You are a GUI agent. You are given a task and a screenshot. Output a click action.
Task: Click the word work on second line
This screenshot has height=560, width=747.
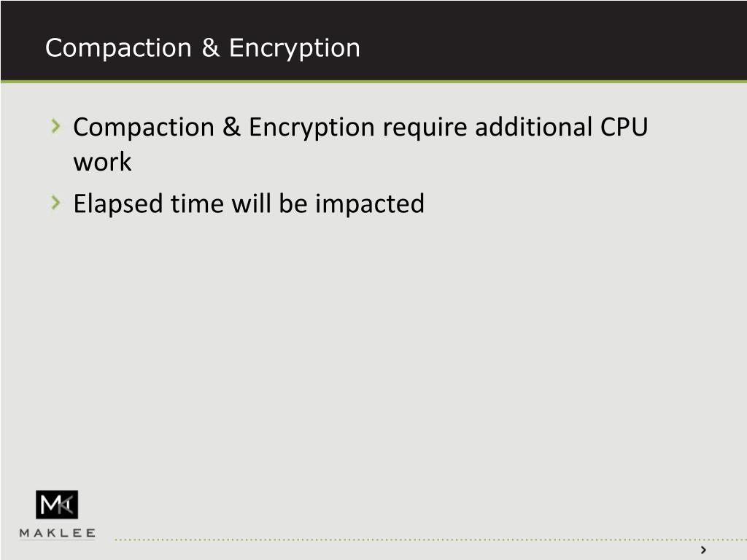(x=102, y=162)
